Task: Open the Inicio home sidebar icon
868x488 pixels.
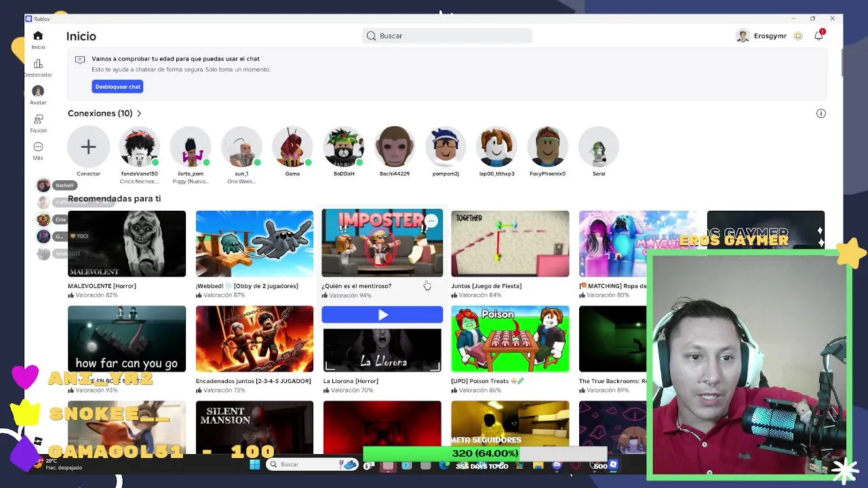Action: pyautogui.click(x=38, y=36)
